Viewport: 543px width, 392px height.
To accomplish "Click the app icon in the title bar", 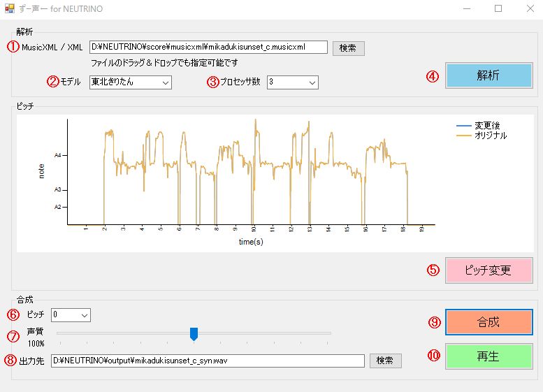I will pyautogui.click(x=10, y=9).
